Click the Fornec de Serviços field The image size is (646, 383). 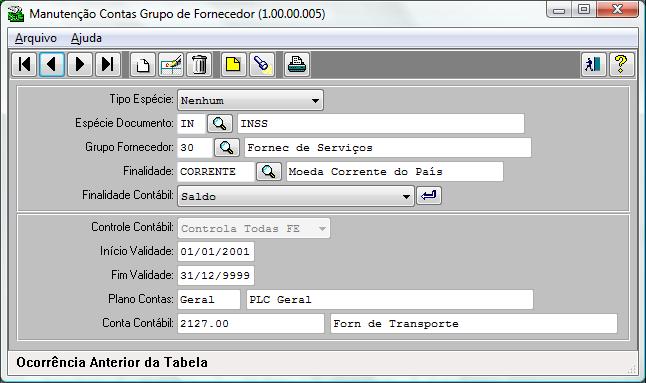388,147
